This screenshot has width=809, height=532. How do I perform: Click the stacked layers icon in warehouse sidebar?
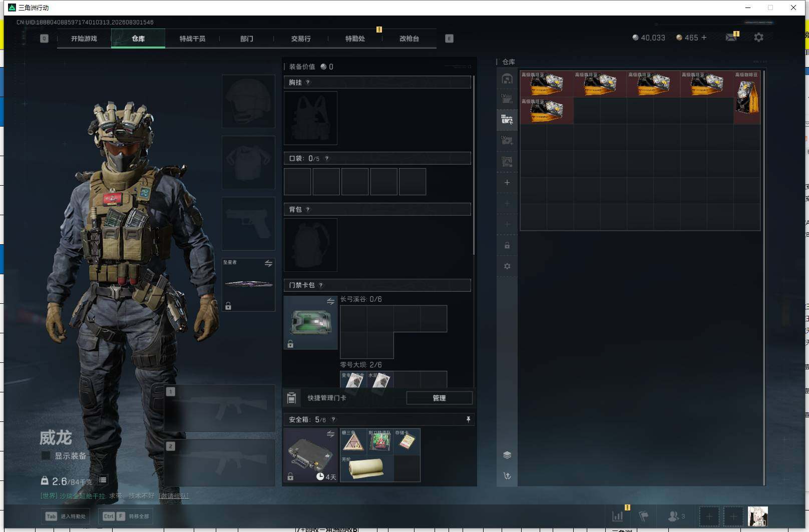click(507, 455)
